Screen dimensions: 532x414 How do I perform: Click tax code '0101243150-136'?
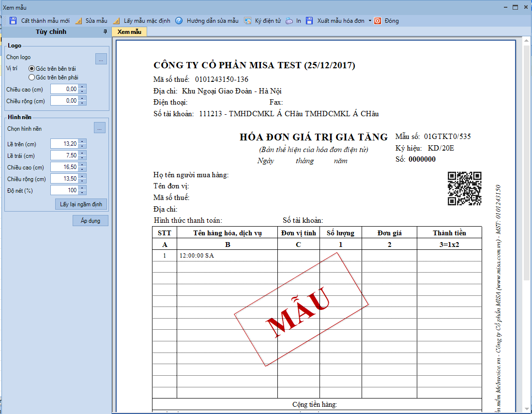[x=222, y=79]
